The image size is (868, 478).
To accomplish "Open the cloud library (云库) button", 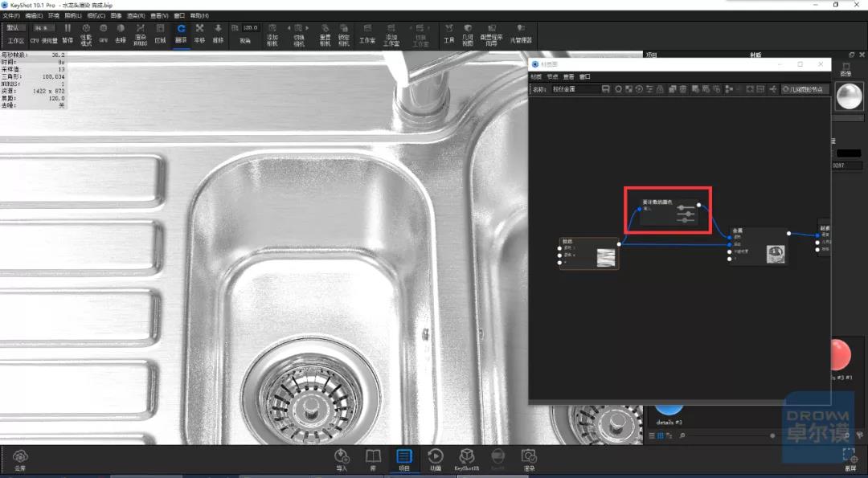I will [20, 460].
